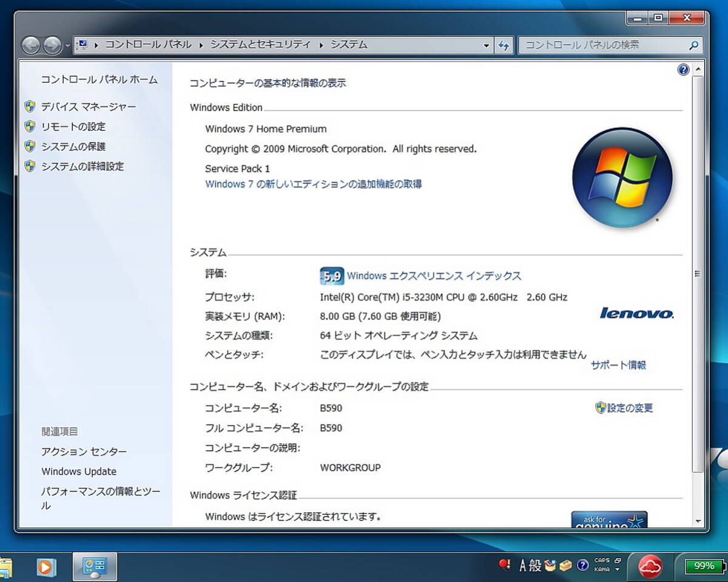Expand the arrow before コントロール パネル breadcrumb
This screenshot has width=728, height=582.
[96, 45]
